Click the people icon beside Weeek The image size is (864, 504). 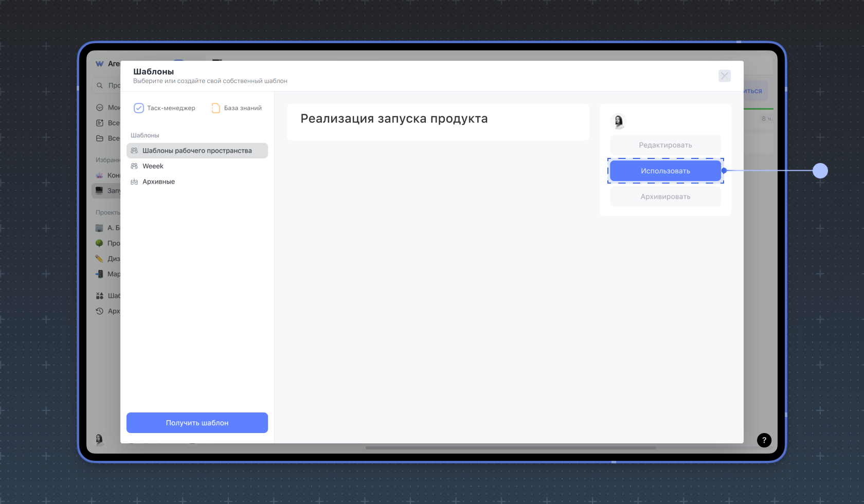click(134, 166)
